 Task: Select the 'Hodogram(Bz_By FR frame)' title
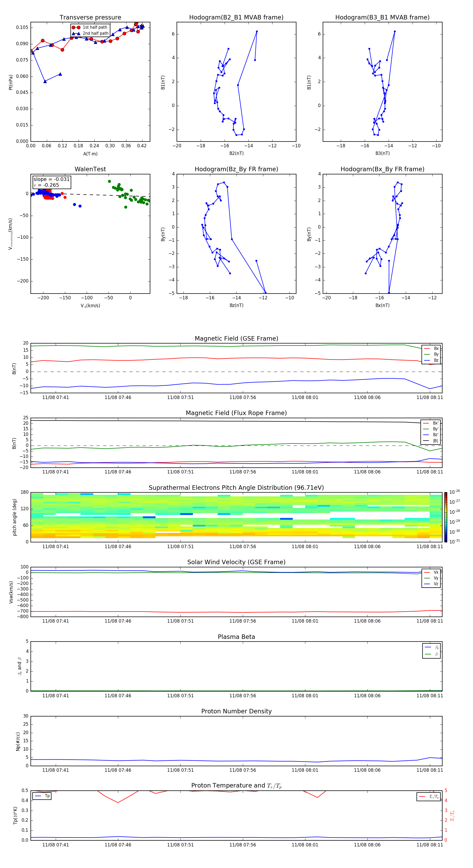(236, 169)
